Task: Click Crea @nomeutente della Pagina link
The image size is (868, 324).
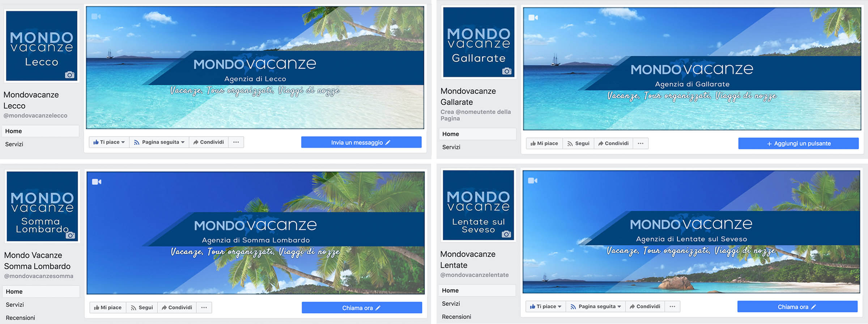Action: pos(476,115)
